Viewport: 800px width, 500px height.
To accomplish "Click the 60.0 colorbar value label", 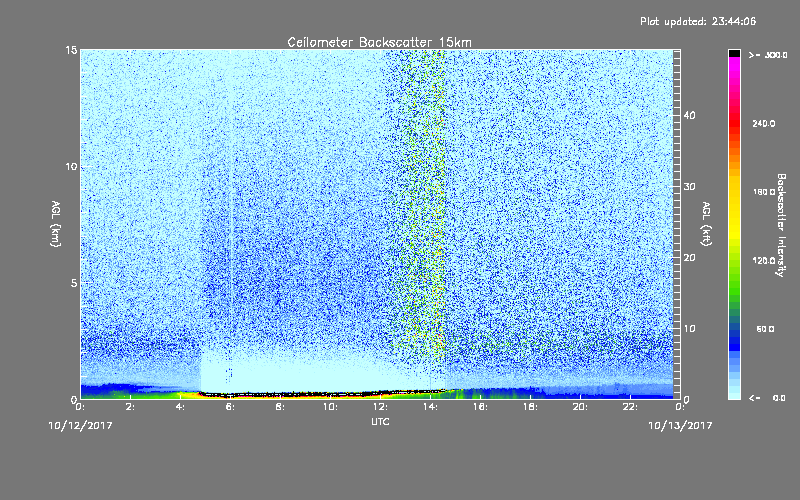I will [765, 330].
